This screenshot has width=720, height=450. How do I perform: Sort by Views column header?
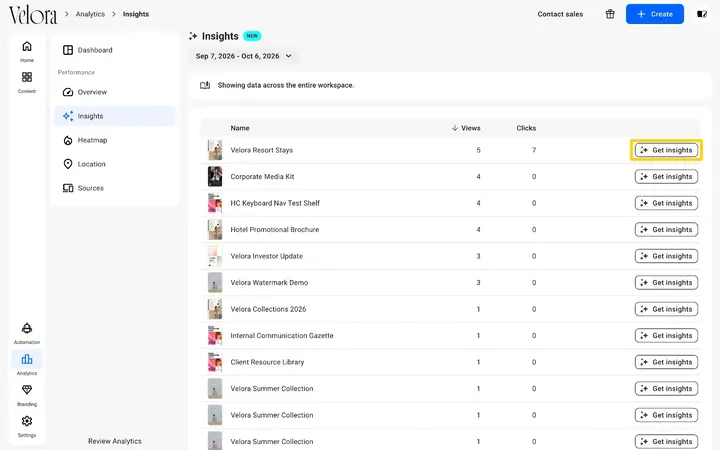[466, 128]
